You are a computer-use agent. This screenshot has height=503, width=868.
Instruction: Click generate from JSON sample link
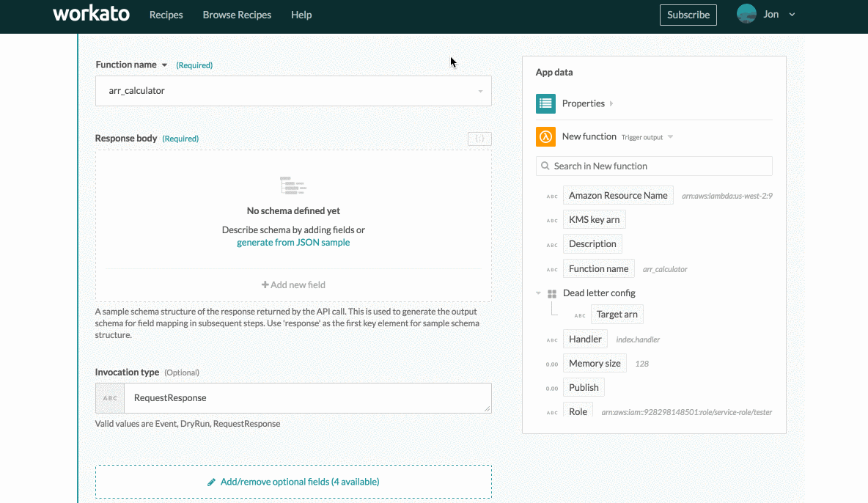pos(293,243)
